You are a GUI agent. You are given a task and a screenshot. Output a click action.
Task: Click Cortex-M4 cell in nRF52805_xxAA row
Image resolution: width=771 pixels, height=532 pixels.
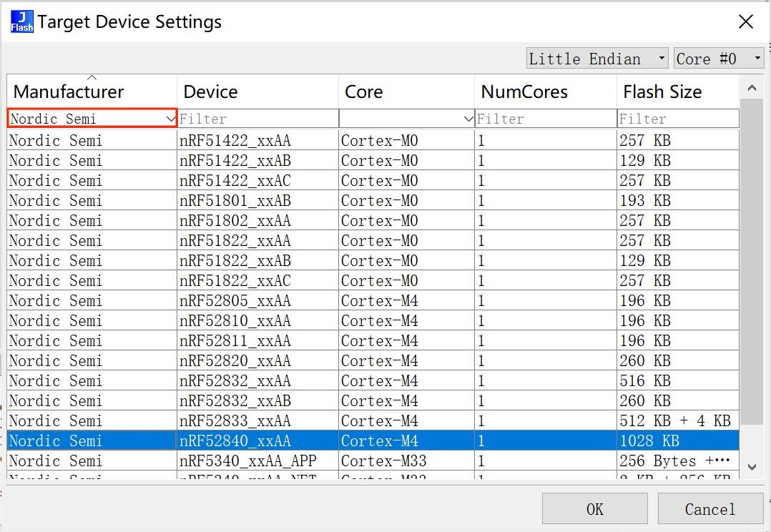(x=407, y=300)
